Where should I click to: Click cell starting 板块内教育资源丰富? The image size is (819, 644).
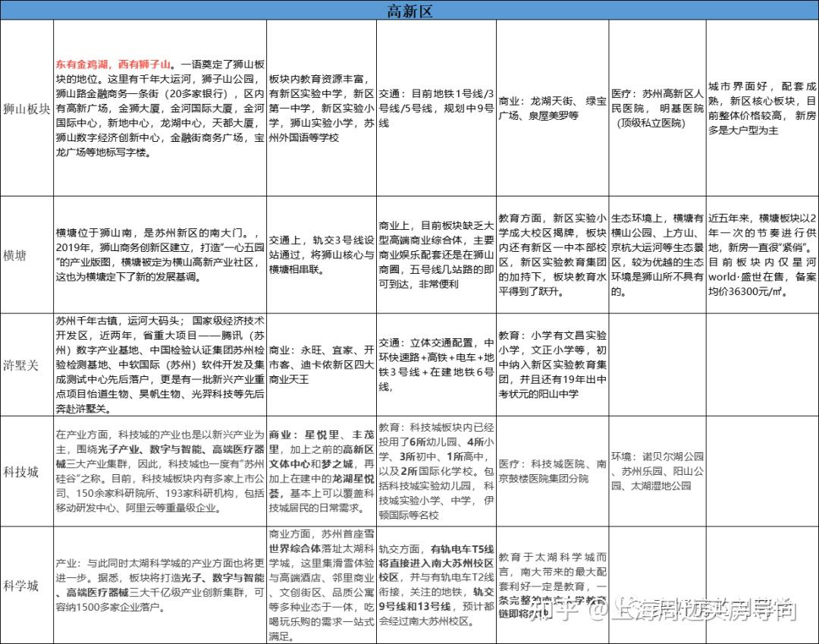coord(322,108)
